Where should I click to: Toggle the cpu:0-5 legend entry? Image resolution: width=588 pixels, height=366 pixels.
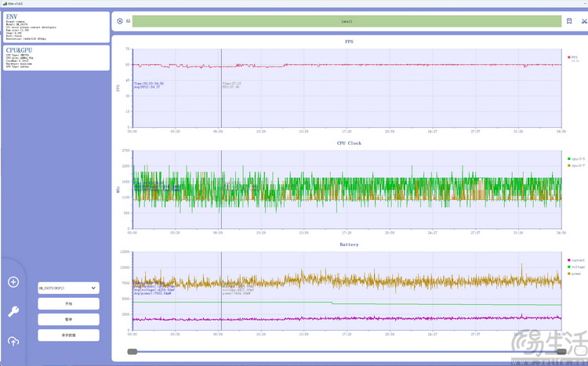pos(576,159)
